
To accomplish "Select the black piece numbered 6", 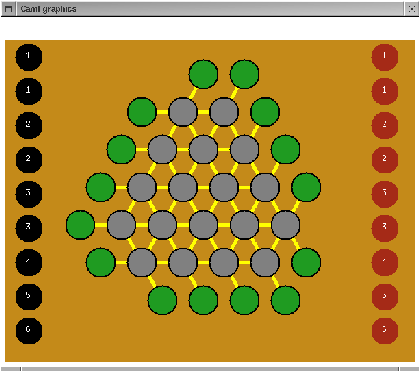I will click(29, 330).
